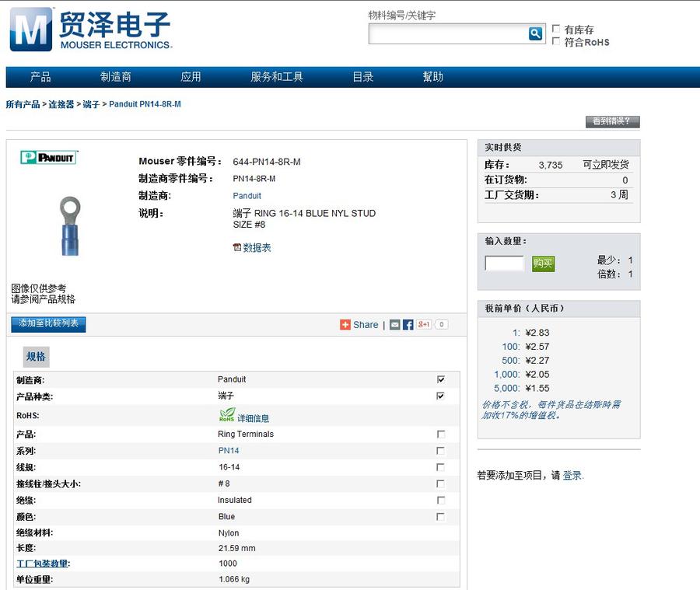This screenshot has height=590, width=700.
Task: Open the 产品 navigation menu
Action: click(x=40, y=77)
